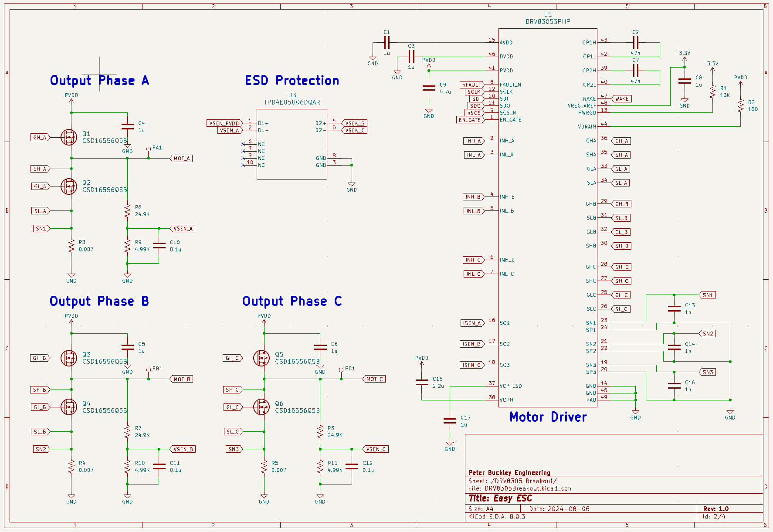773x532 pixels.
Task: Click the PA1 test point
Action: [149, 149]
